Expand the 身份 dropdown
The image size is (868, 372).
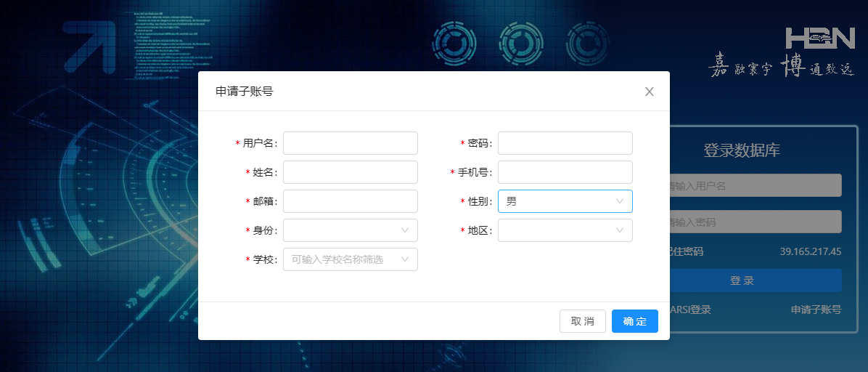(x=350, y=230)
